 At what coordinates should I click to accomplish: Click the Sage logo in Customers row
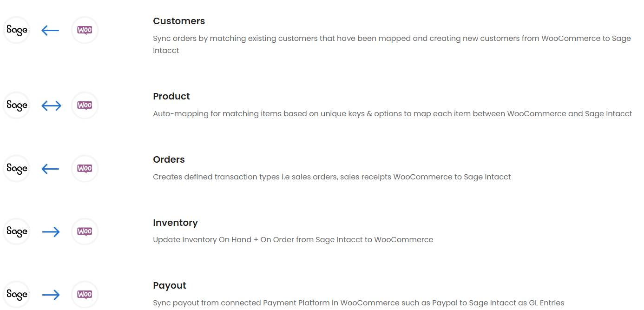coord(17,30)
